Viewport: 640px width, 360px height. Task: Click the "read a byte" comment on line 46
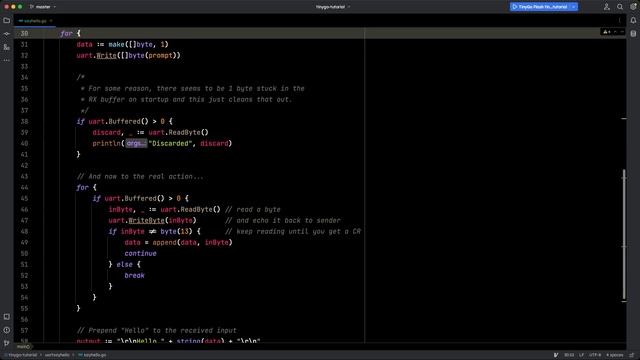253,209
